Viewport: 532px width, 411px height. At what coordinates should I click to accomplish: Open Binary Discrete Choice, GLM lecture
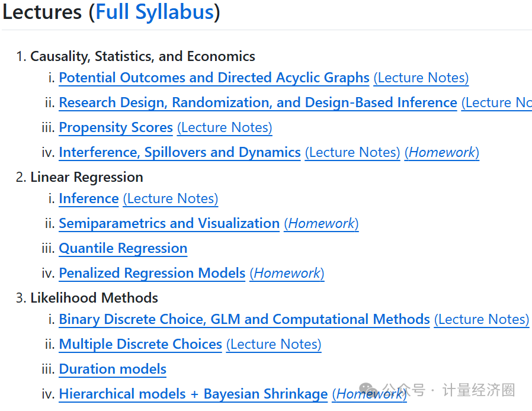coord(244,319)
